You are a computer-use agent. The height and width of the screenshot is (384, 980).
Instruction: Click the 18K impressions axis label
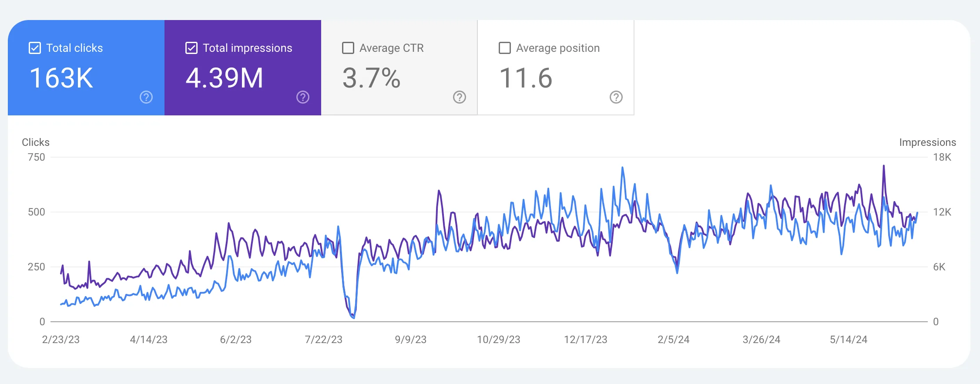click(942, 157)
